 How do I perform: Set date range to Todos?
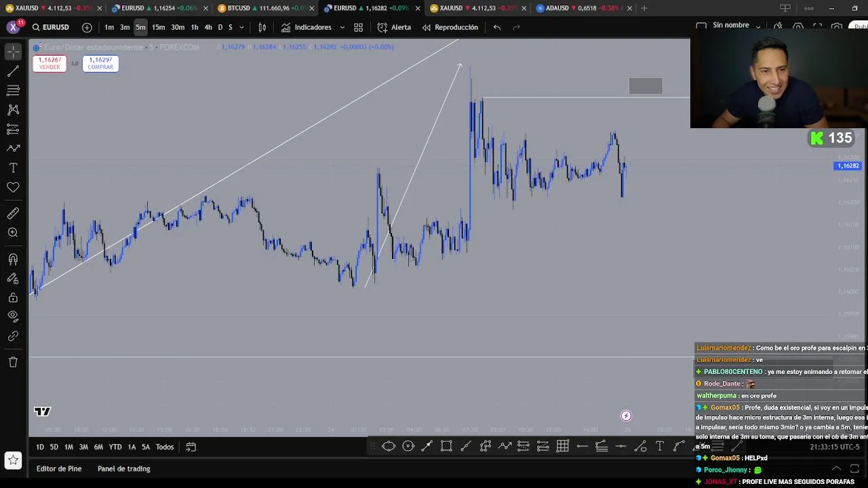[165, 447]
